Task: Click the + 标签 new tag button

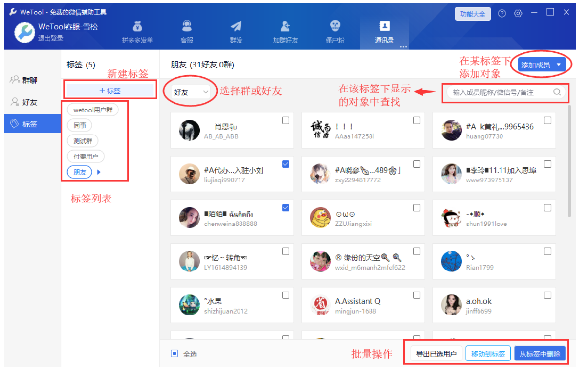Action: (x=110, y=90)
